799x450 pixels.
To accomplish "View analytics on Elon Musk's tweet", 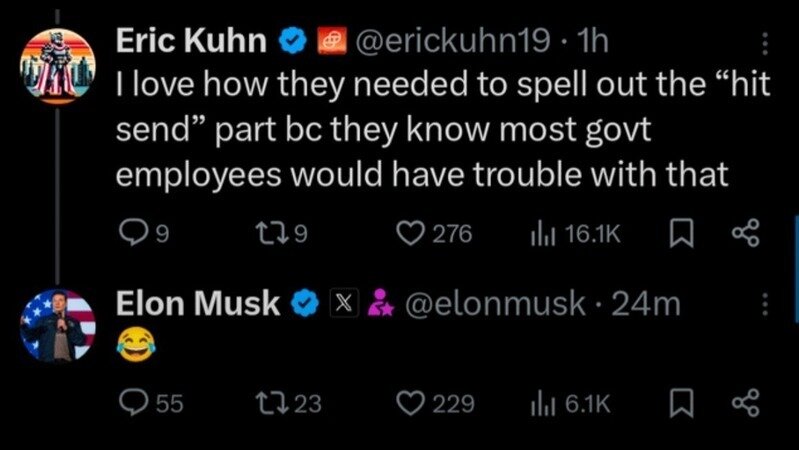I will tap(540, 403).
